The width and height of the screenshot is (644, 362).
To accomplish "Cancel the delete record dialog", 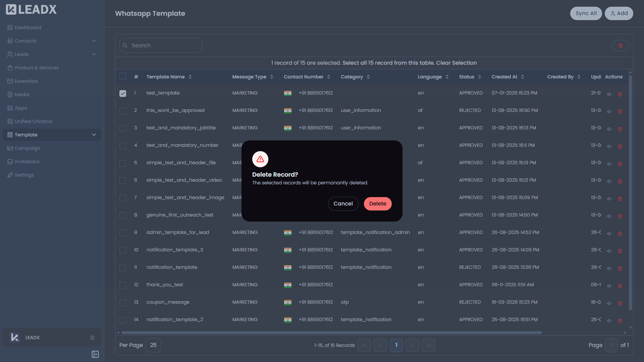I will point(343,204).
